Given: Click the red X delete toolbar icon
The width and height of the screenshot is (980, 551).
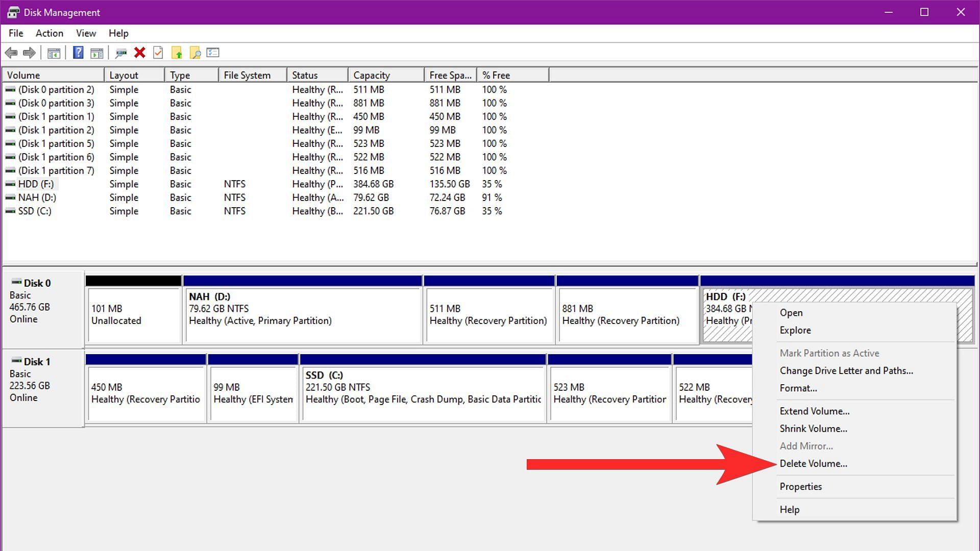Looking at the screenshot, I should click(140, 53).
